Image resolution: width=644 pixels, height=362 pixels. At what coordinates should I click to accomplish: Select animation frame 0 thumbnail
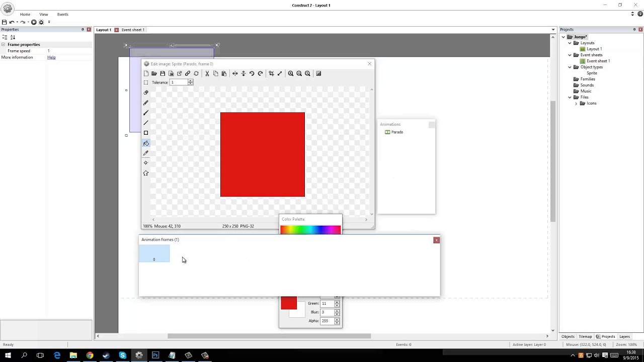point(154,253)
